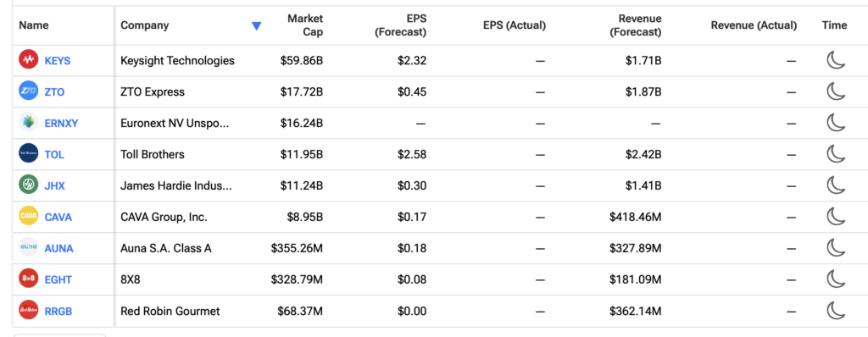The image size is (868, 337).
Task: Open the KEYS ticker link
Action: point(58,61)
